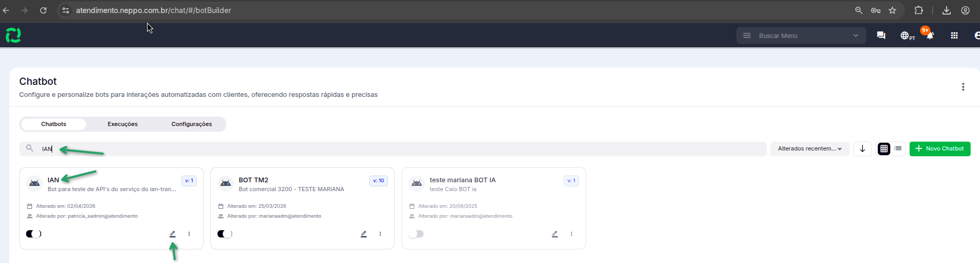Viewport: 980px width, 263px height.
Task: Click the BOT TM2 robot avatar
Action: coord(225,183)
